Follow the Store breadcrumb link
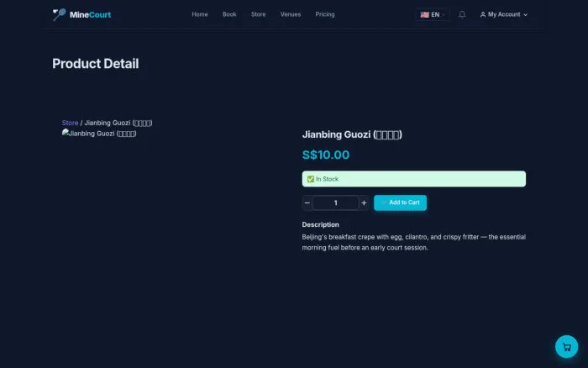 click(70, 123)
